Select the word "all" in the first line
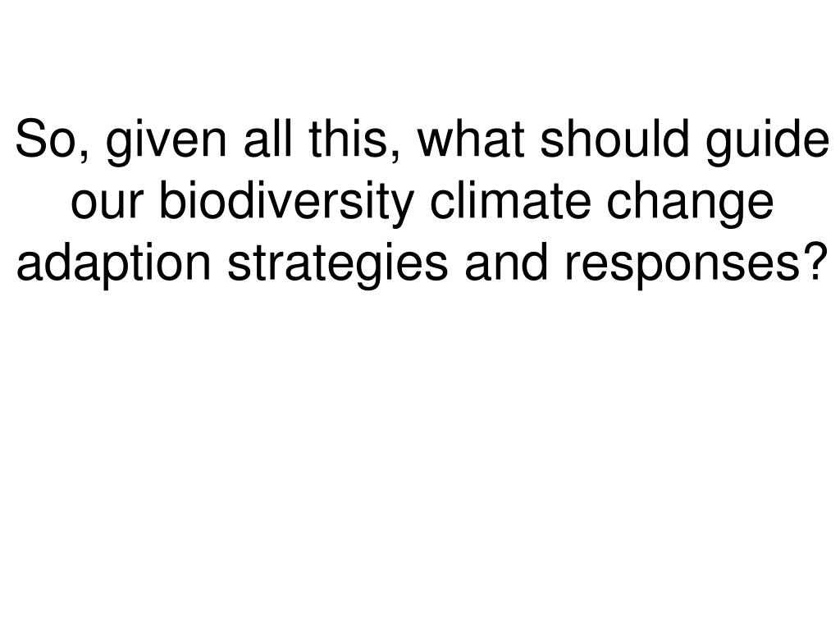Image resolution: width=840 pixels, height=630 pixels. click(268, 138)
